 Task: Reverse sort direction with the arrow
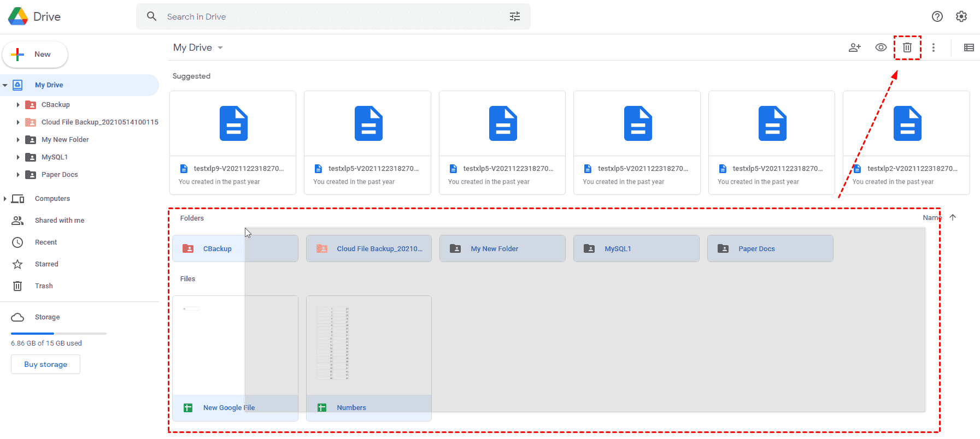(953, 217)
